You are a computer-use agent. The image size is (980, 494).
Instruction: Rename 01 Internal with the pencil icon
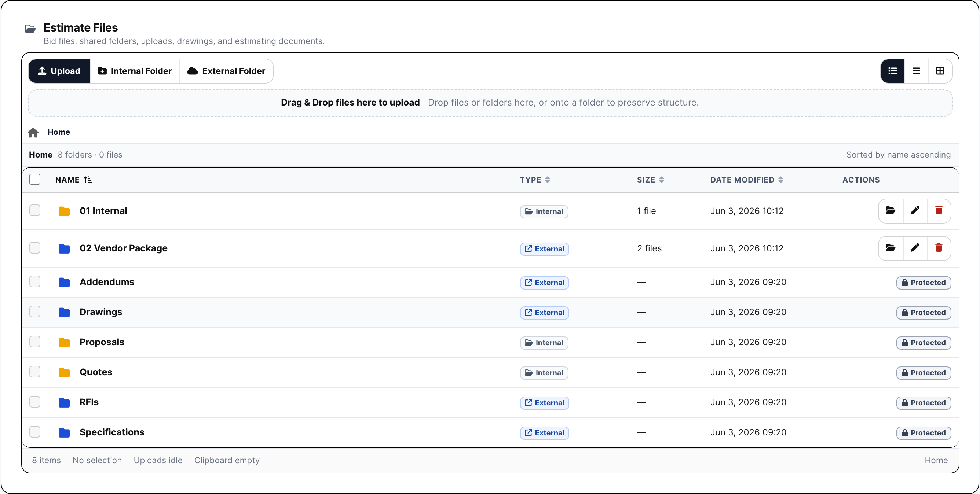[915, 211]
